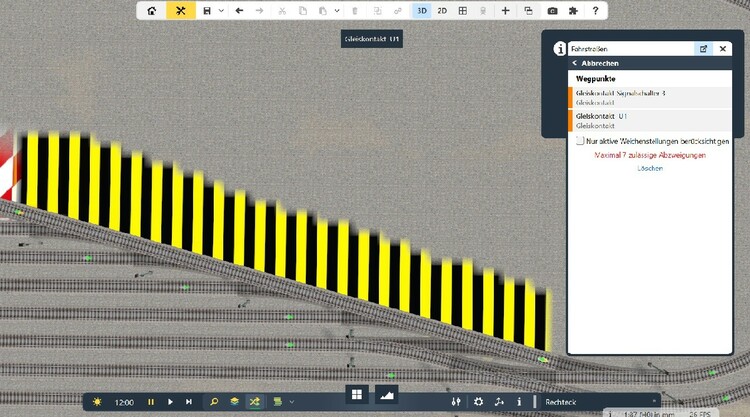Image resolution: width=750 pixels, height=417 pixels.
Task: Cut selection with the scissors icon
Action: coord(282,11)
